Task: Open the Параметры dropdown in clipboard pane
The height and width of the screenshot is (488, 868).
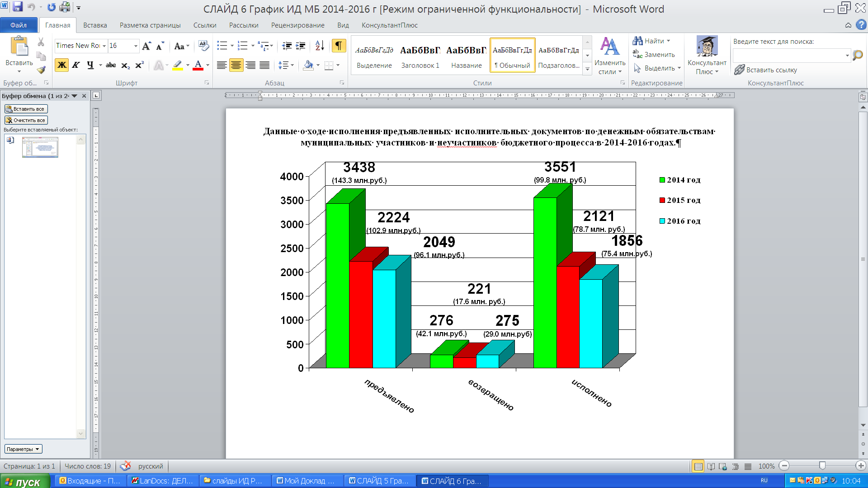Action: click(24, 449)
